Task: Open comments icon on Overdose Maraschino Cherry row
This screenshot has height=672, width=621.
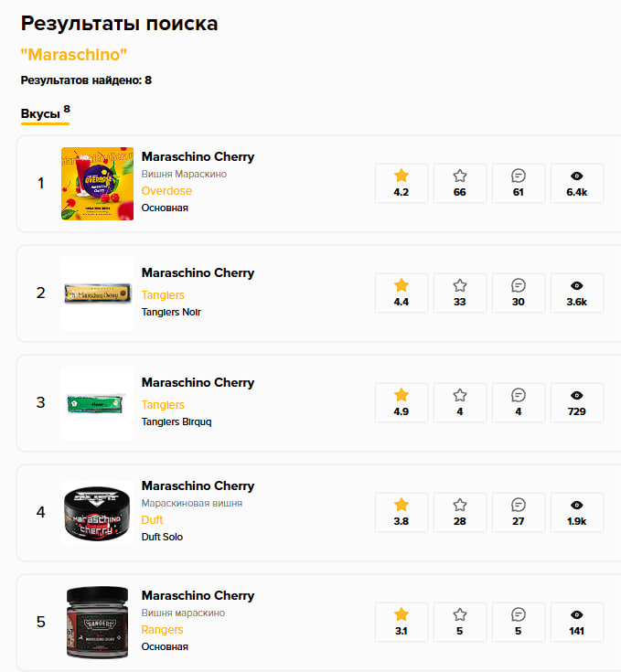Action: coord(519,176)
